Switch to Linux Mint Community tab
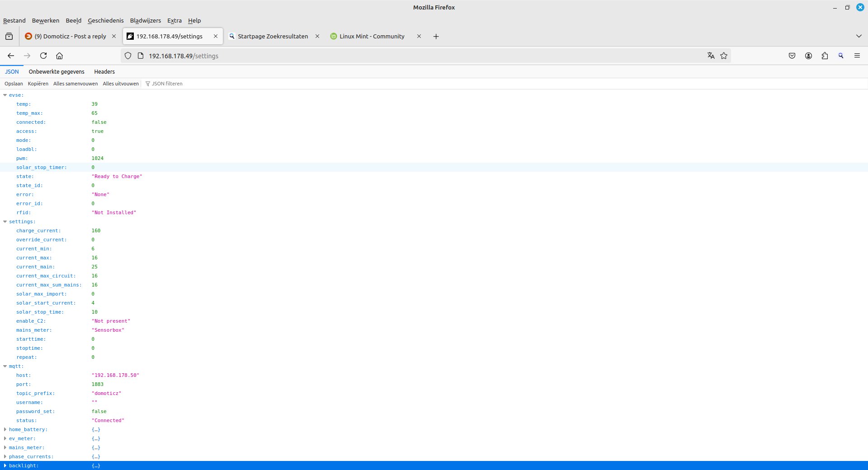The image size is (868, 470). tap(372, 36)
